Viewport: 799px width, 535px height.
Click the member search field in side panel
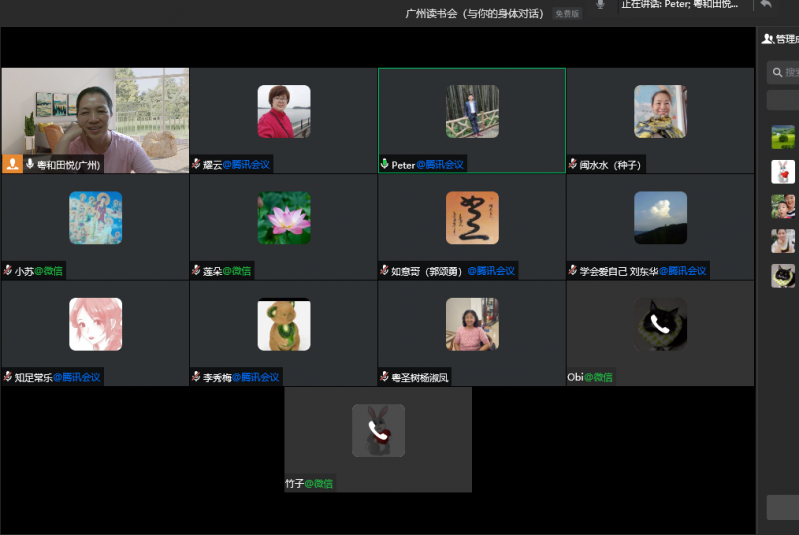click(x=784, y=72)
